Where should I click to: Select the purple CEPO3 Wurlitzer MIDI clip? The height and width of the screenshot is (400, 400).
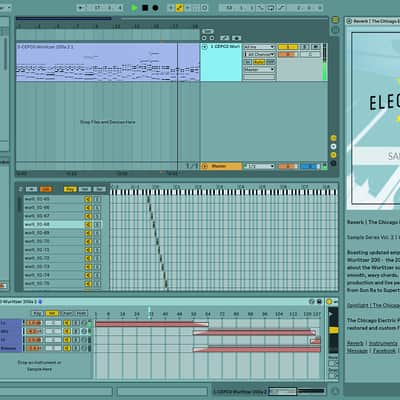[x=108, y=62]
